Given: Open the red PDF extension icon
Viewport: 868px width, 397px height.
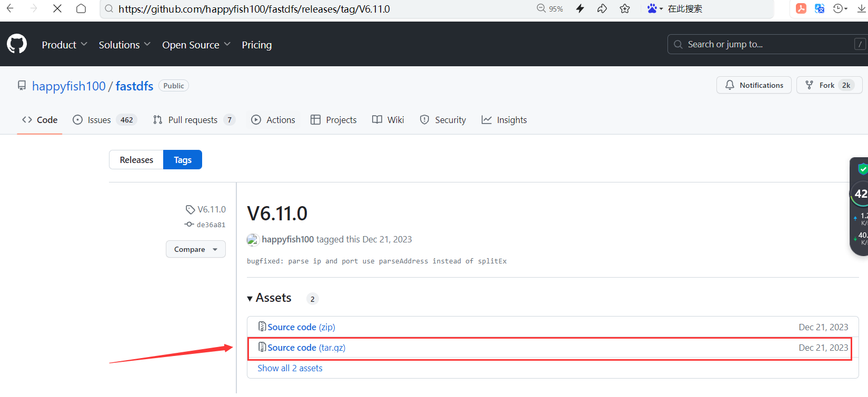Looking at the screenshot, I should 801,8.
